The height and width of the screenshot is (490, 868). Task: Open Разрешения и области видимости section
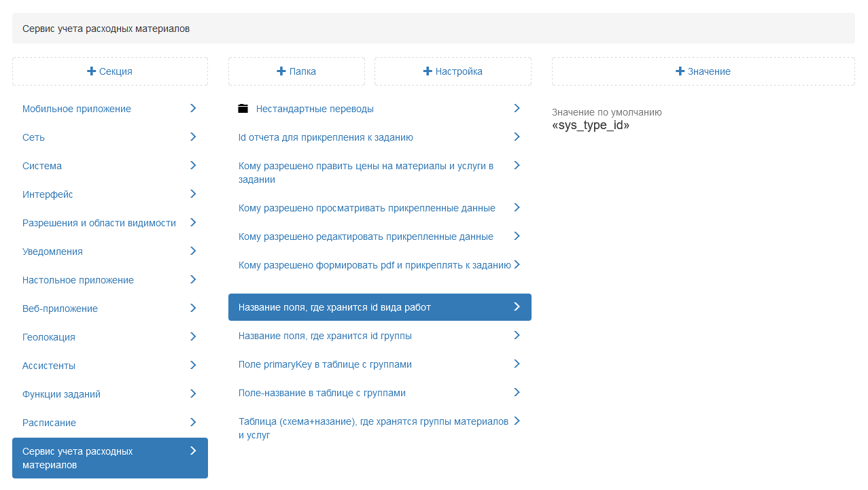click(99, 223)
